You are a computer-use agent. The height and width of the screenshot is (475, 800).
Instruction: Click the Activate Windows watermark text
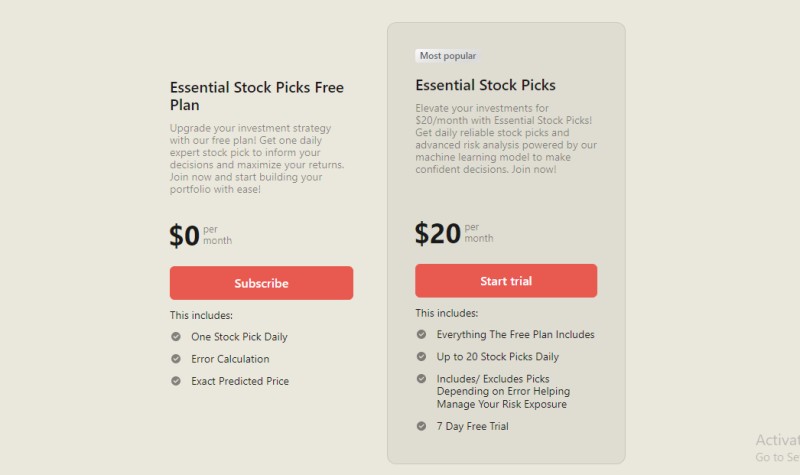pos(778,447)
